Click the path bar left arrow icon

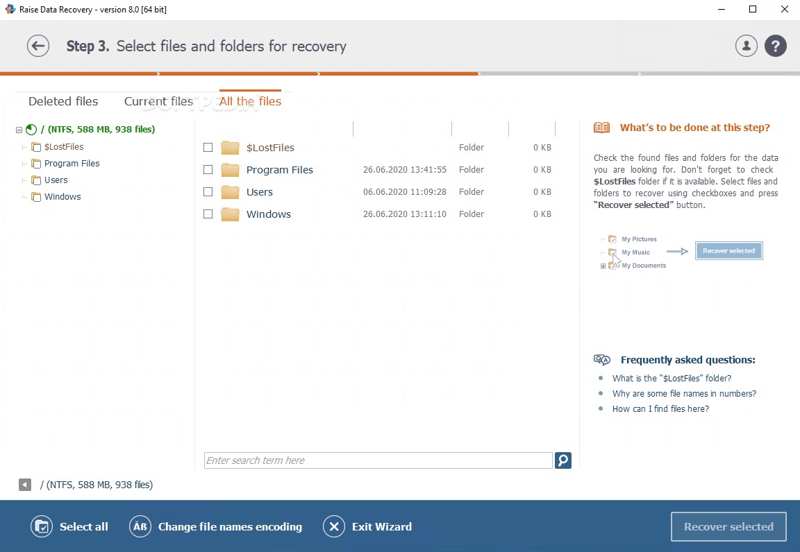(x=24, y=485)
